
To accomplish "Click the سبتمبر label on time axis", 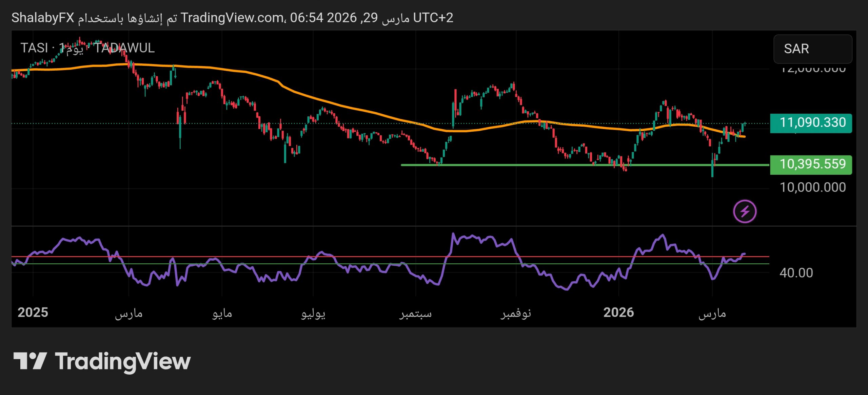I will pyautogui.click(x=415, y=313).
